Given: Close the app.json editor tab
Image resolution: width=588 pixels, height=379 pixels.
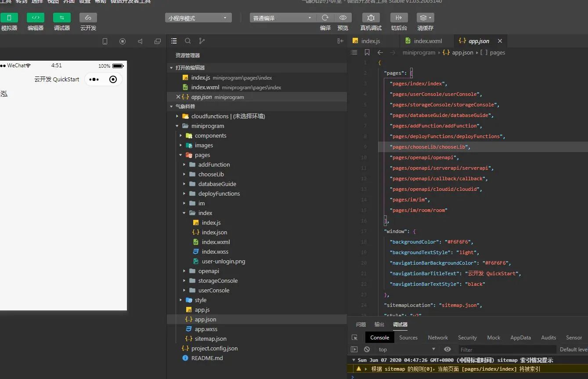Looking at the screenshot, I should 500,41.
